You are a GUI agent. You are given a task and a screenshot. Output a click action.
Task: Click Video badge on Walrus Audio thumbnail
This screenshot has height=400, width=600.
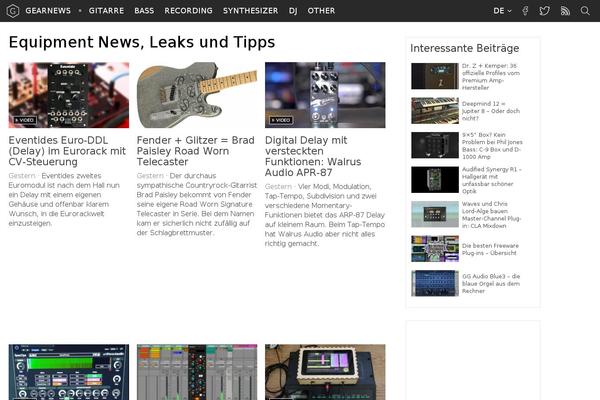pos(281,120)
